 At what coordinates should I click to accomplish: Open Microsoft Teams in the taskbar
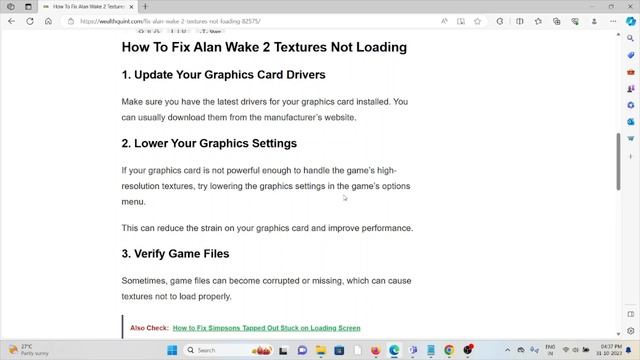[413, 350]
